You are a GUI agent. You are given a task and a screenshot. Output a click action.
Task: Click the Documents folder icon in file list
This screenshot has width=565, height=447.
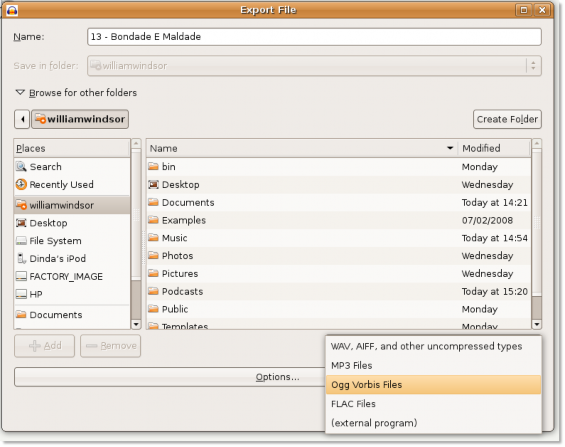click(x=154, y=202)
